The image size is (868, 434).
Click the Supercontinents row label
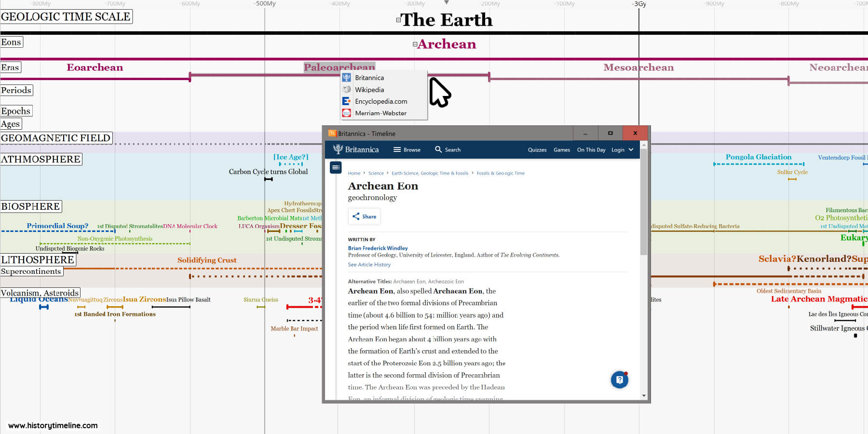click(31, 271)
